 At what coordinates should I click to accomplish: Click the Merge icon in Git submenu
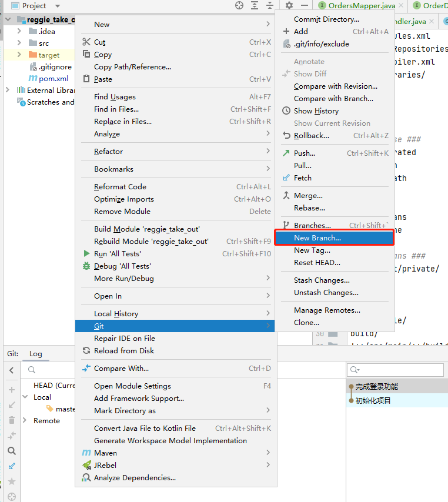coord(286,195)
